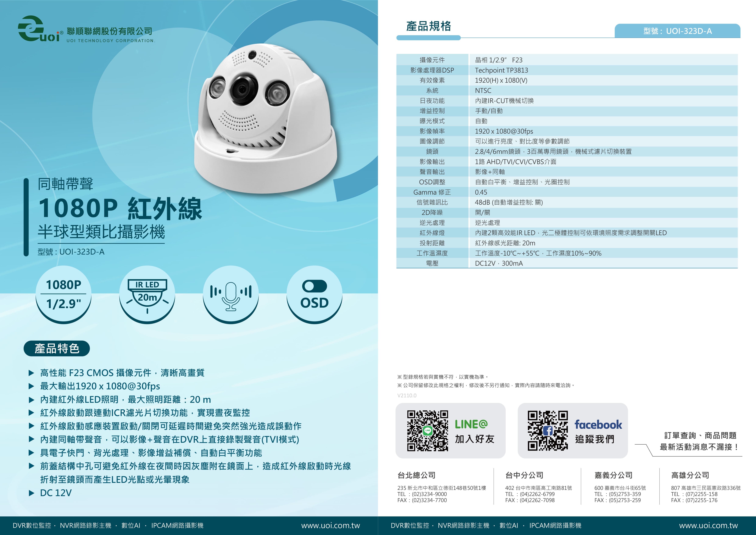Click the facebook logo text
The height and width of the screenshot is (535, 756).
click(x=598, y=425)
